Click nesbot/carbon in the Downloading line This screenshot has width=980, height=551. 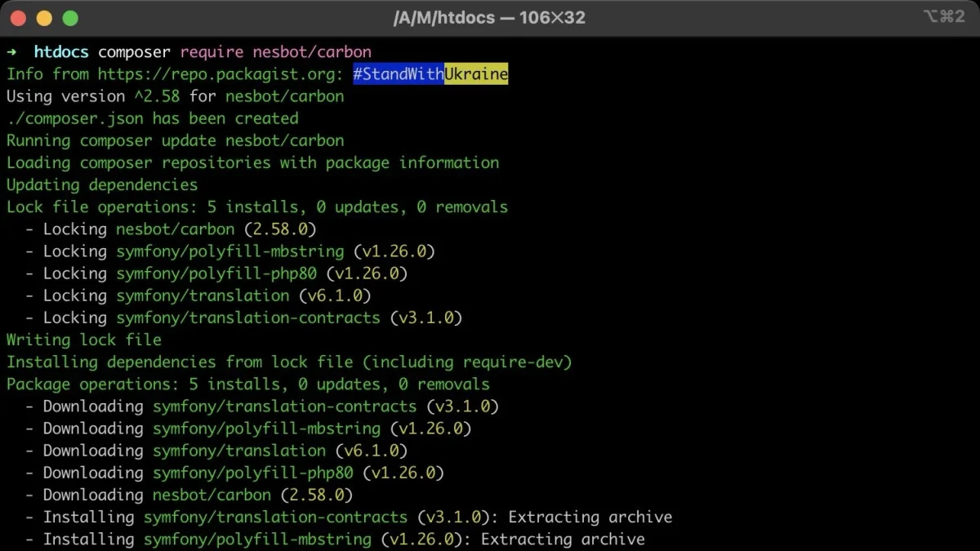coord(212,495)
